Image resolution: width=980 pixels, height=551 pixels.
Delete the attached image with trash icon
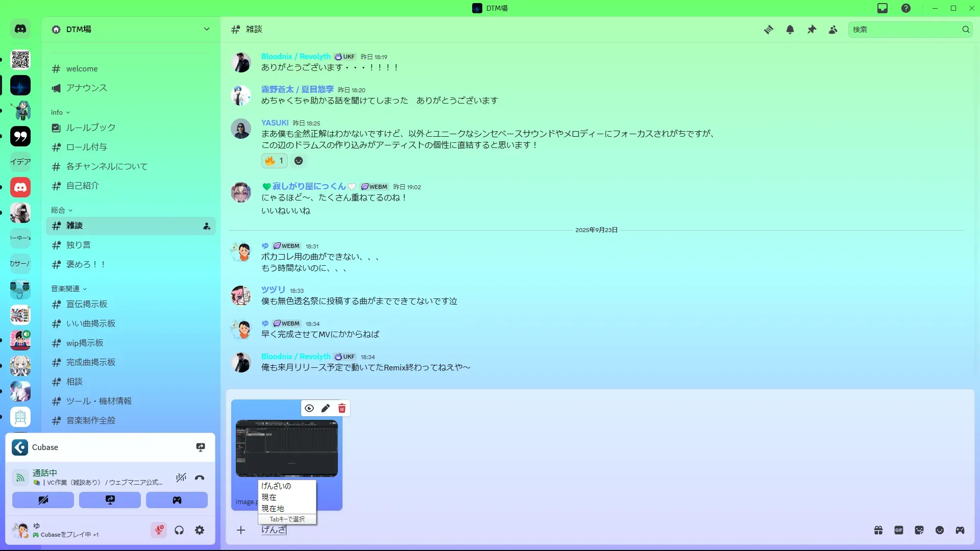[342, 408]
